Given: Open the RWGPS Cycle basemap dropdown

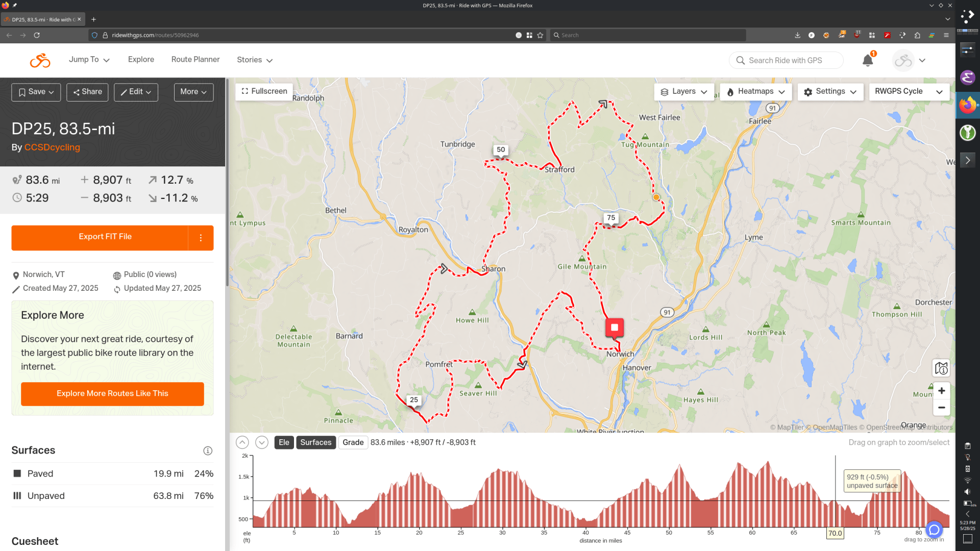Looking at the screenshot, I should click(x=909, y=92).
